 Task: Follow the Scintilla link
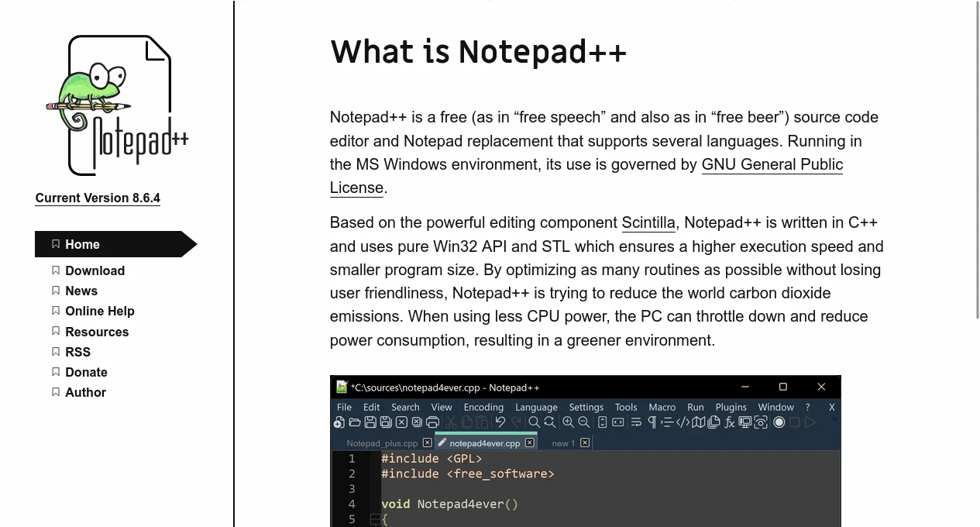click(x=648, y=222)
